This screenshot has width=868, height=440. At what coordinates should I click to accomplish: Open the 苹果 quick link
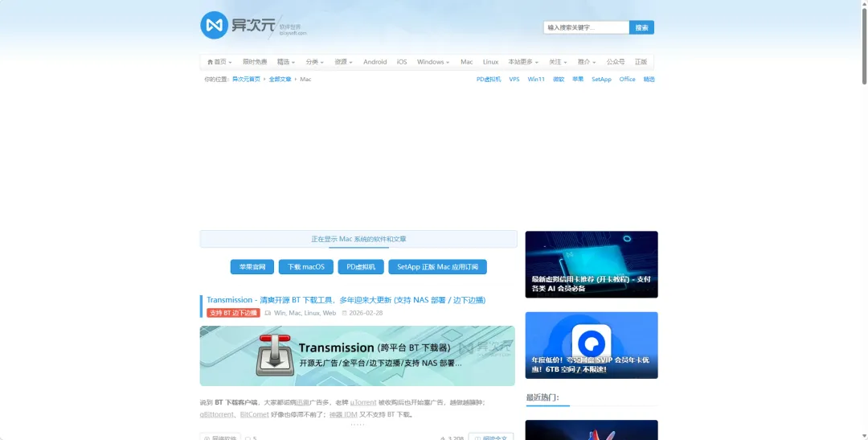coord(578,80)
